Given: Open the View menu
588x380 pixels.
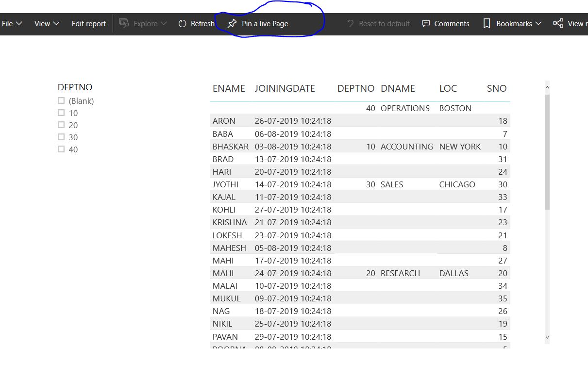Looking at the screenshot, I should point(42,23).
